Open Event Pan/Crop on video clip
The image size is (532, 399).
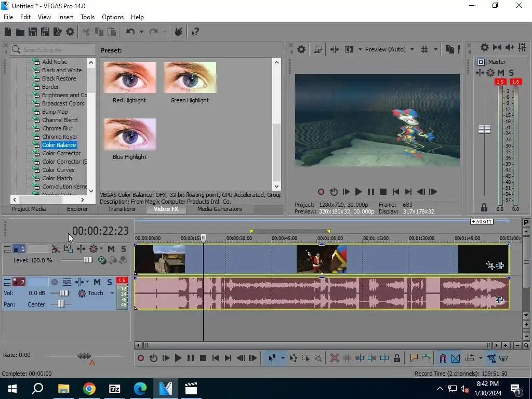(490, 265)
